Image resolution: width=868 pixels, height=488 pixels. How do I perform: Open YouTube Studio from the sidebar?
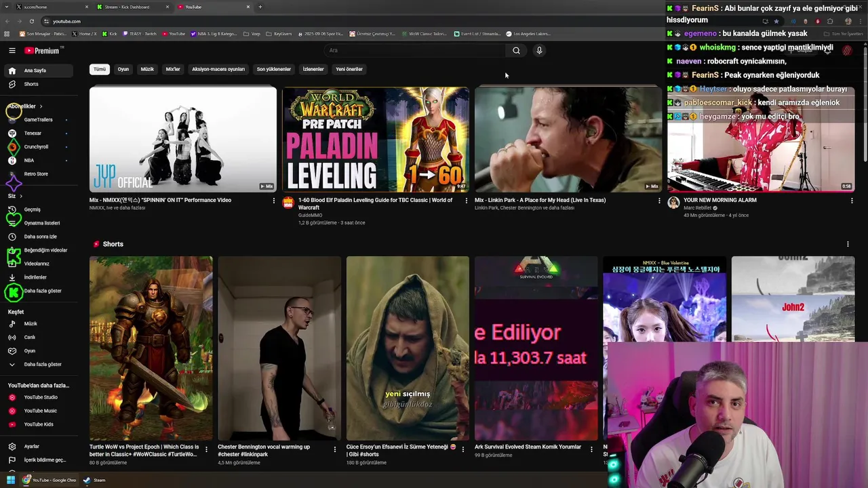pos(39,397)
